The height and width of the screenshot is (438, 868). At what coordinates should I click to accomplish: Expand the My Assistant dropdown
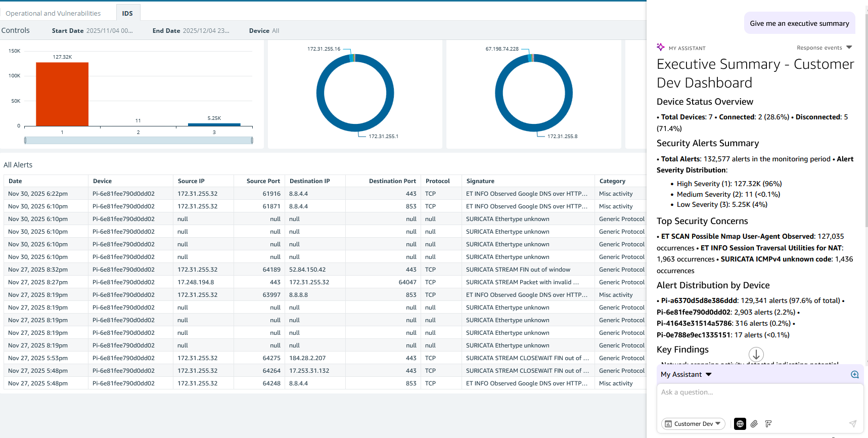686,374
